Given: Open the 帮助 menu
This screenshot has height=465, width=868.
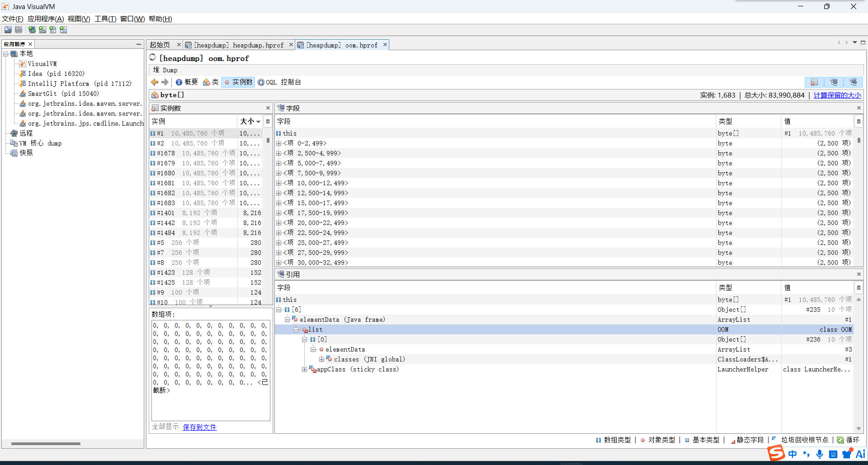Looking at the screenshot, I should click(160, 19).
